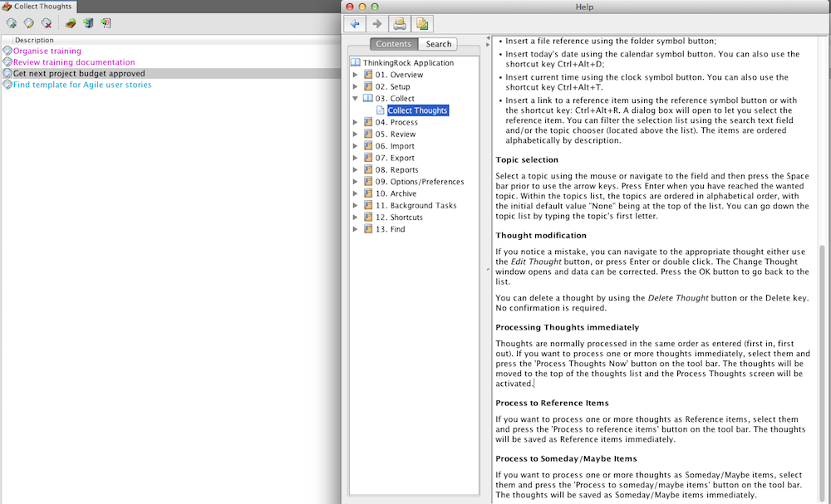Click the Edit Thought pencil icon
The height and width of the screenshot is (504, 831).
(x=28, y=23)
